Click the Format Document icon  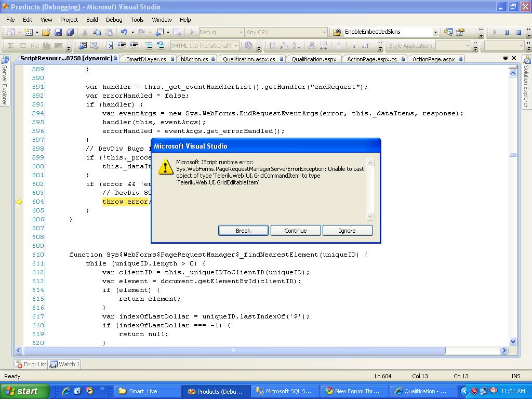110,46
